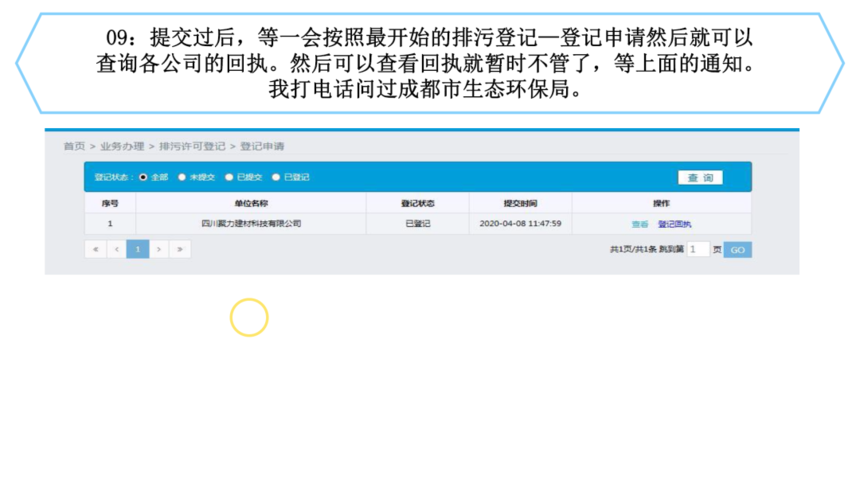Select page 1 in pagination
The height and width of the screenshot is (484, 860).
pyautogui.click(x=138, y=249)
